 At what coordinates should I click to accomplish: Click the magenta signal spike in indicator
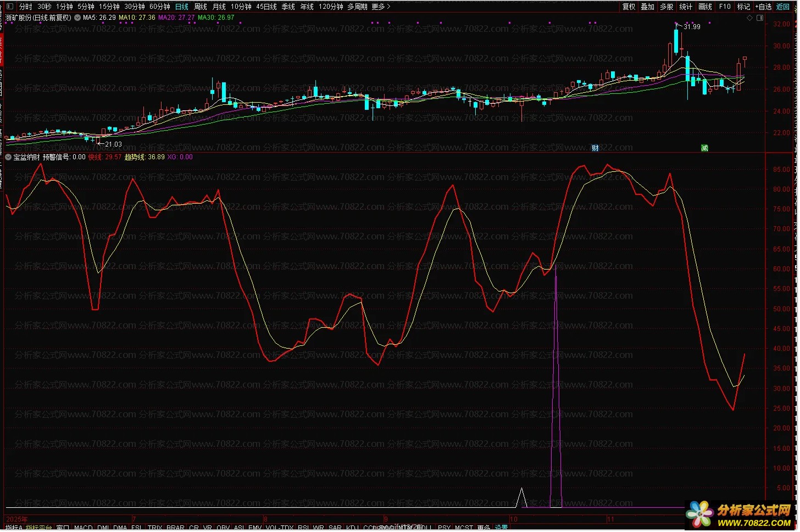[x=556, y=384]
